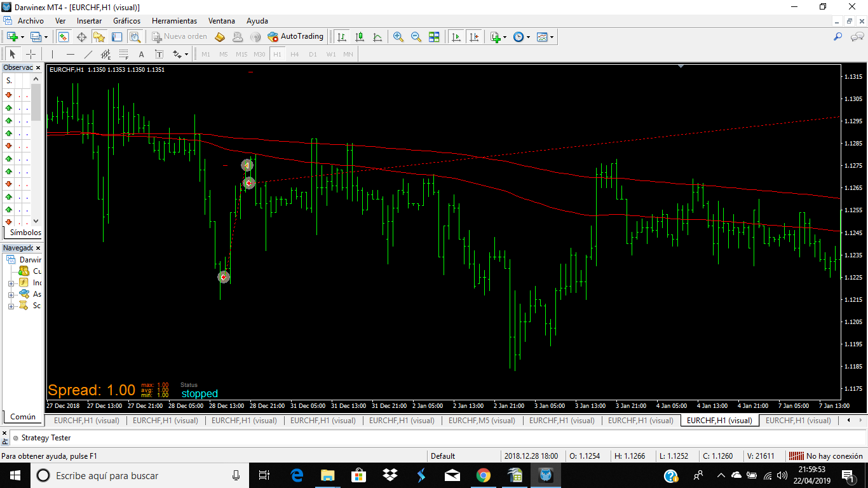The height and width of the screenshot is (488, 868).
Task: Click the periods clock icon
Action: pyautogui.click(x=518, y=37)
